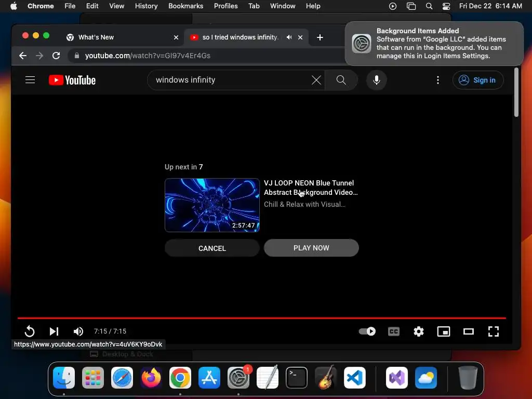
Task: Click the VJ LOOP NEON Blue Tunnel title
Action: 311,188
